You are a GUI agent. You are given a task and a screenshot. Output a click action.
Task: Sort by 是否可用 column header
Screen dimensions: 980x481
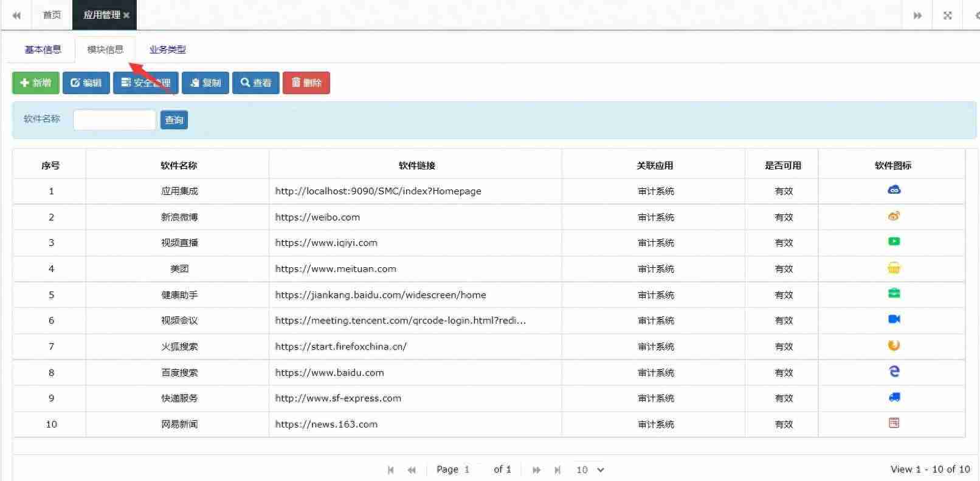click(783, 165)
